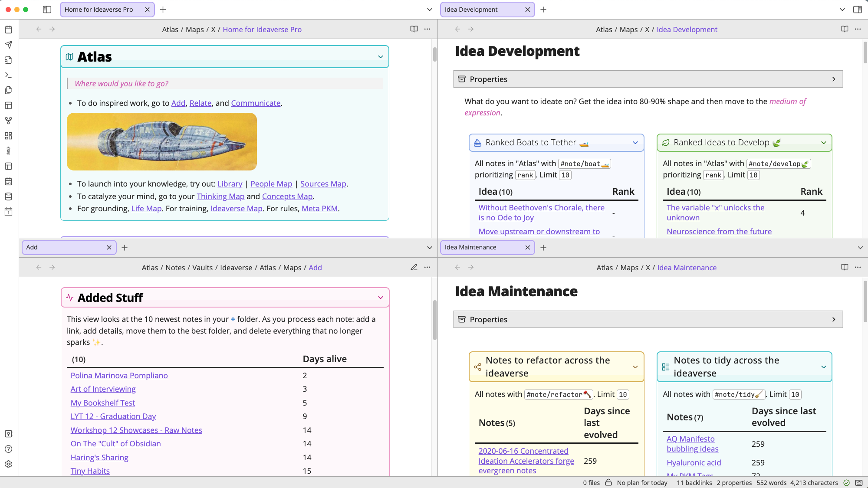Toggle reading view in the Home pane header
Screen dimensions: 868x488
pos(414,29)
